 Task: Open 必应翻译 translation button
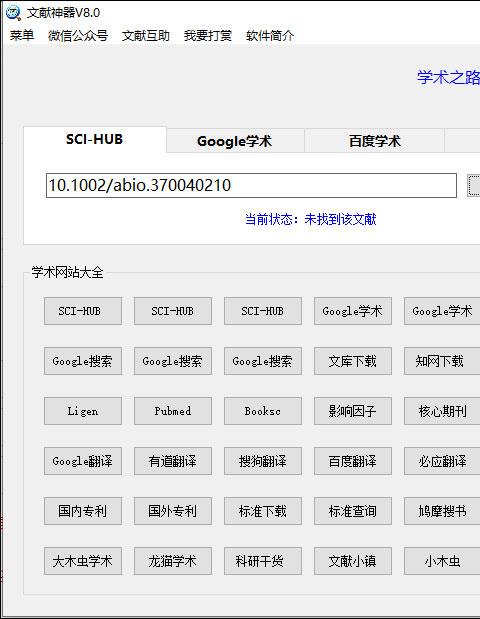[x=442, y=461]
